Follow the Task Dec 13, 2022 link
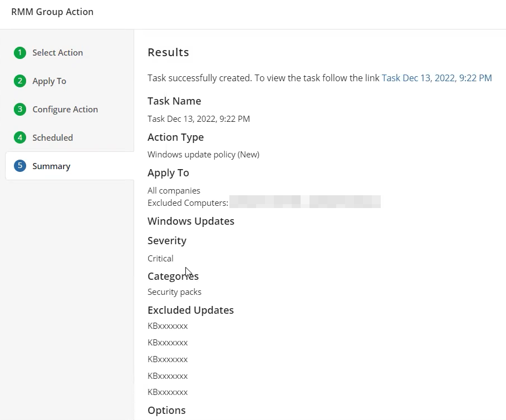Viewport: 506px width, 420px height. 436,78
